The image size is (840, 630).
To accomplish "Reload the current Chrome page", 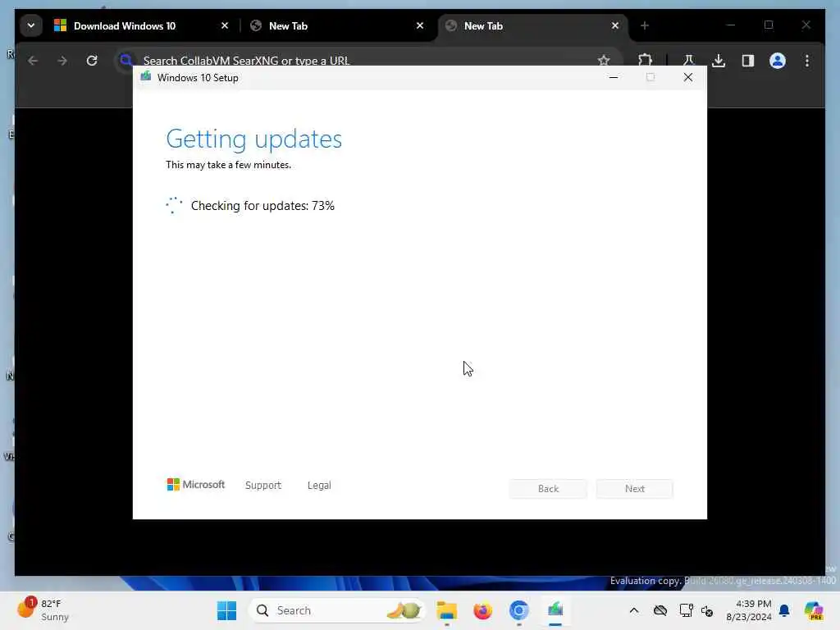I will pos(92,61).
